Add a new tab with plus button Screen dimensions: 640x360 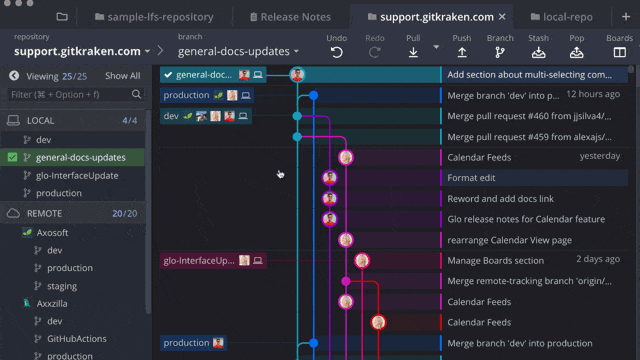[626, 17]
